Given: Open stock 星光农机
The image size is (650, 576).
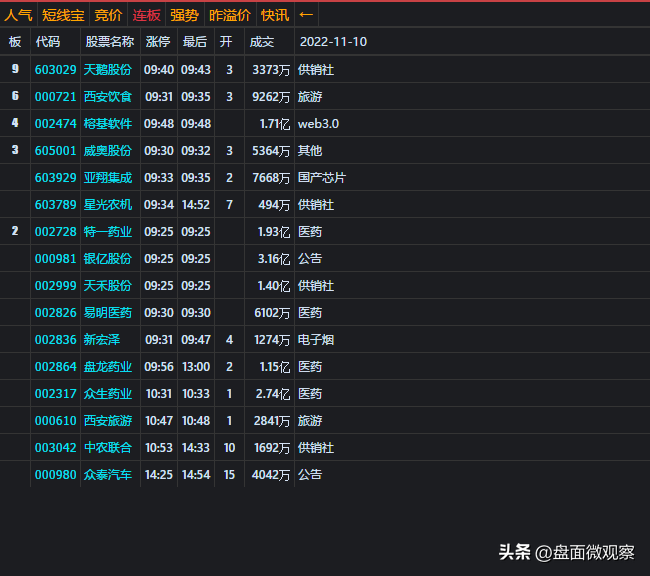Looking at the screenshot, I should coord(108,204).
